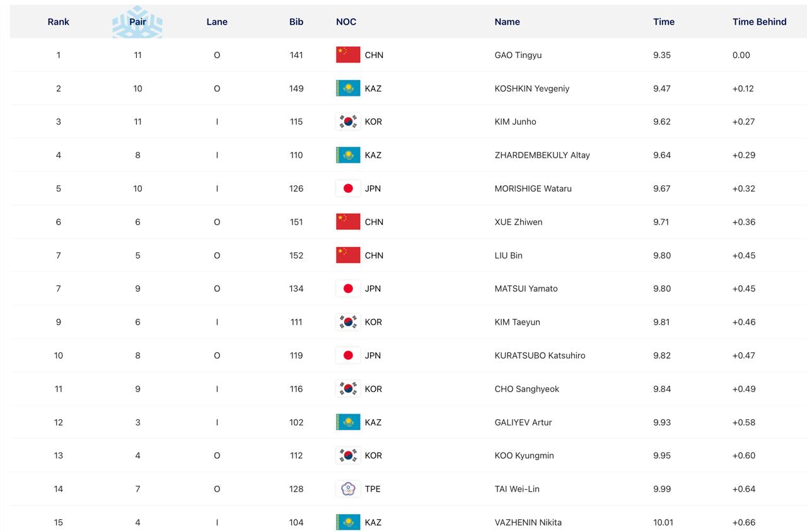Screen dimensions: 807x532
Task: Click the Japan flag beside KURATSUBO Katsuhiro
Action: pyautogui.click(x=347, y=356)
